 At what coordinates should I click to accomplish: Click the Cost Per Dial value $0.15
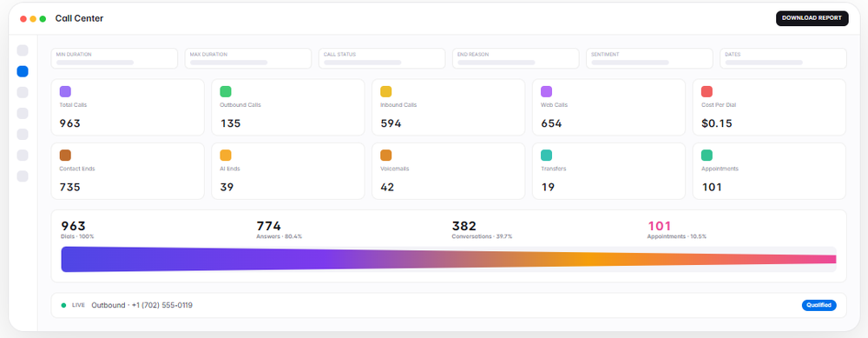717,123
